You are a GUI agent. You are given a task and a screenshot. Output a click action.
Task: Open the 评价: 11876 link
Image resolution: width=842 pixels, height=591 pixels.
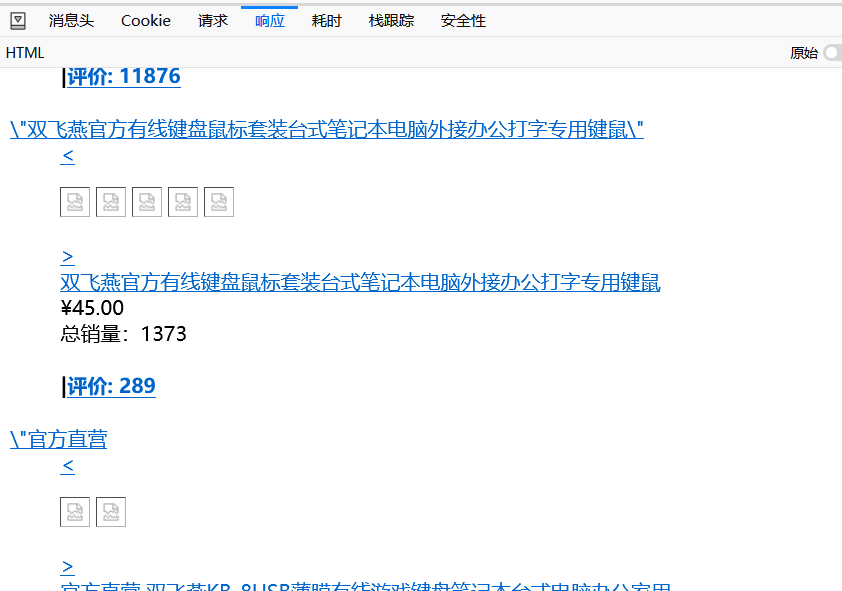124,76
